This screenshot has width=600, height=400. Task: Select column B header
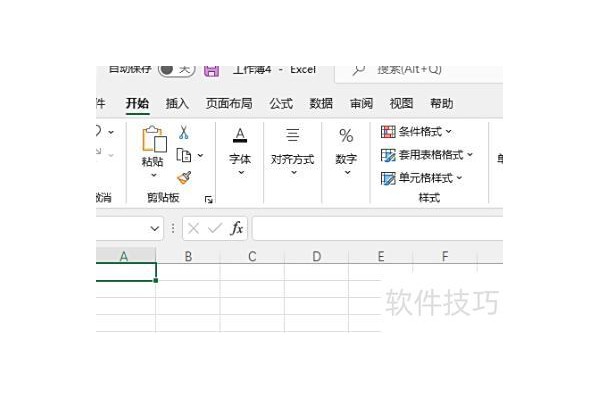(188, 256)
